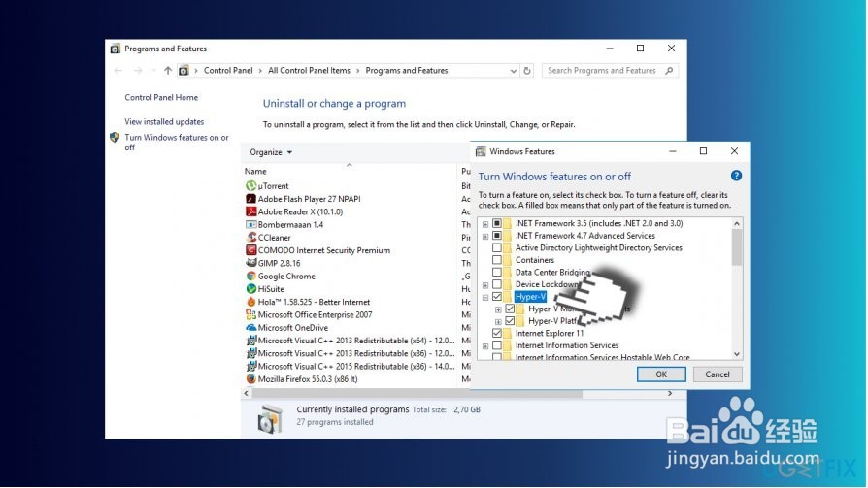Screen dimensions: 868x488
Task: Enable Device Lockdown checkbox
Action: pos(497,284)
